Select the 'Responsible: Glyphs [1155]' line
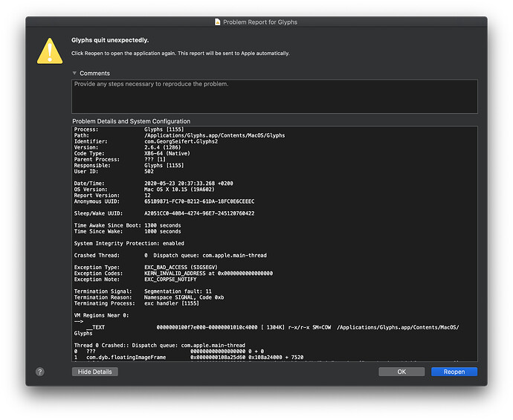 (x=129, y=166)
